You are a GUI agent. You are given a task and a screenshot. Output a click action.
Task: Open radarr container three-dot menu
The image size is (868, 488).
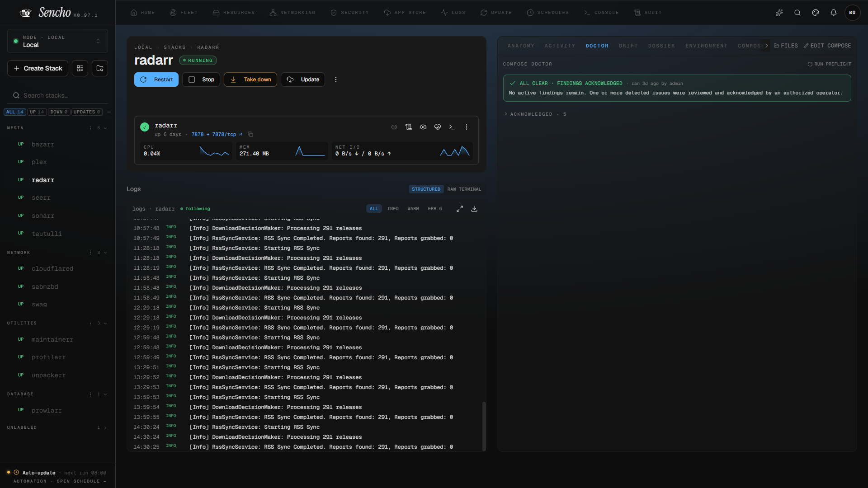[x=467, y=127]
